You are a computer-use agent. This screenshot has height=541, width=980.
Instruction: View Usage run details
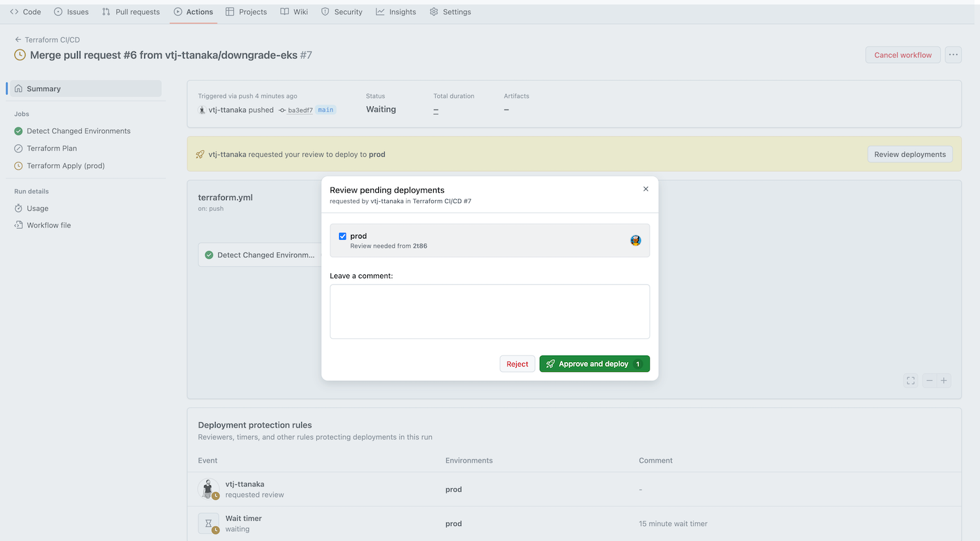coord(37,208)
